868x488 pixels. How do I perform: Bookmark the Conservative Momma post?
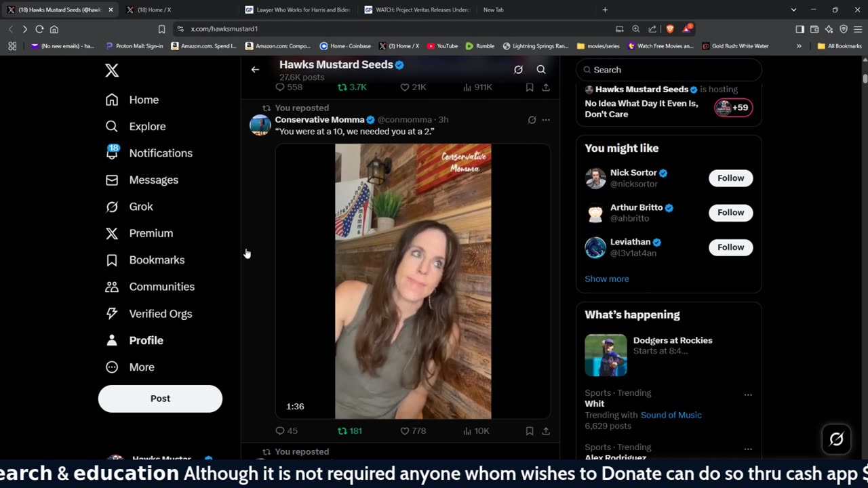coord(530,431)
